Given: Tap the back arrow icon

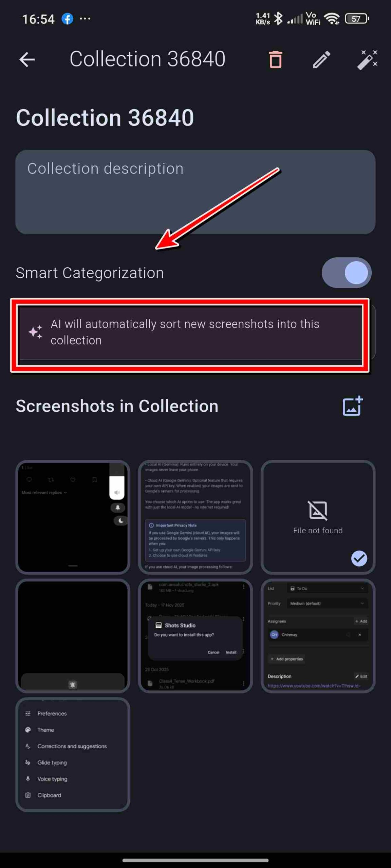Looking at the screenshot, I should point(27,60).
